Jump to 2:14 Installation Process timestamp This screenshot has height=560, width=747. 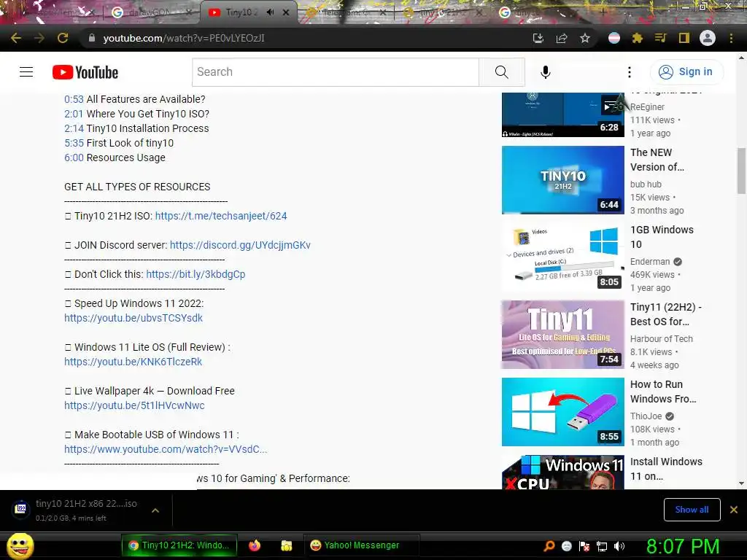74,128
